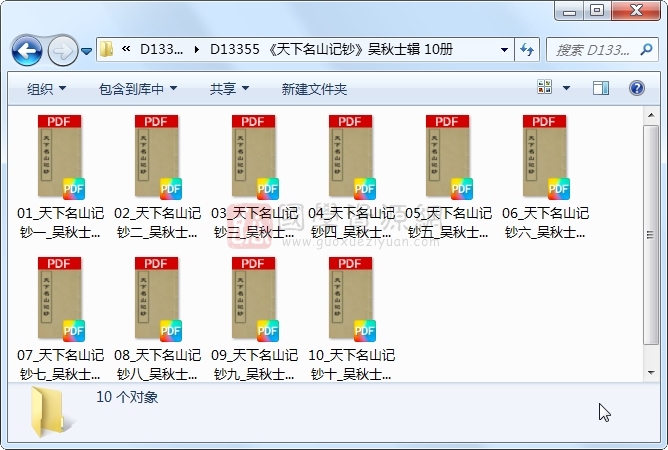Toggle the preview pane
Viewport: 668px width, 450px height.
[601, 88]
